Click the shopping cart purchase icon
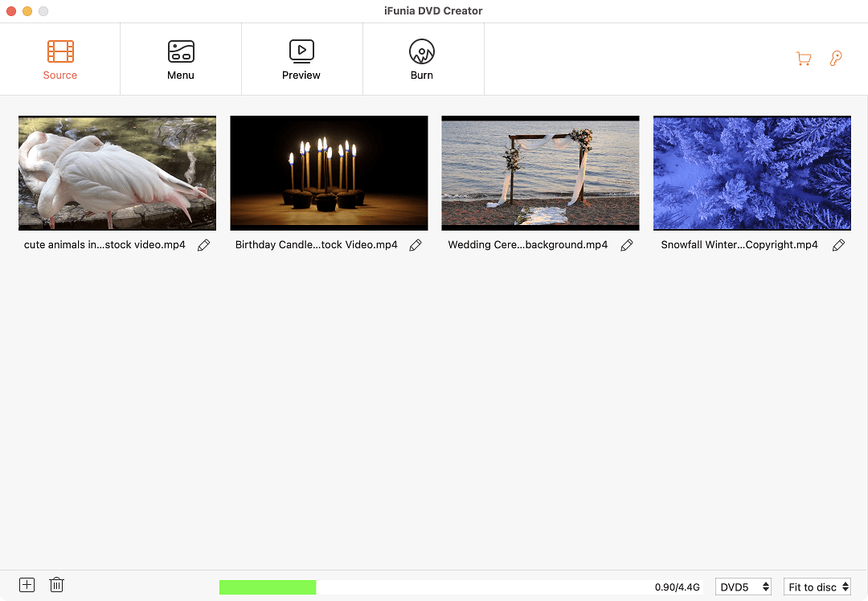The width and height of the screenshot is (868, 601). pos(803,59)
